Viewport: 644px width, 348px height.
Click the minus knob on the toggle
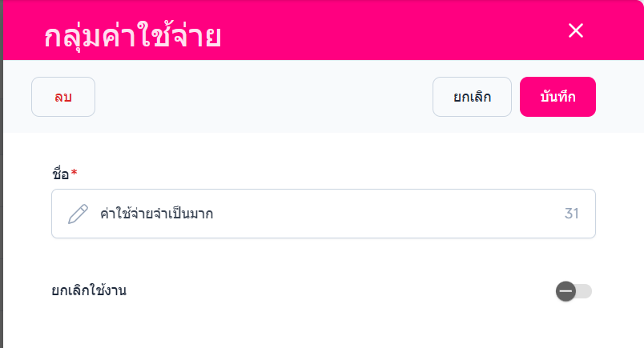click(x=566, y=291)
